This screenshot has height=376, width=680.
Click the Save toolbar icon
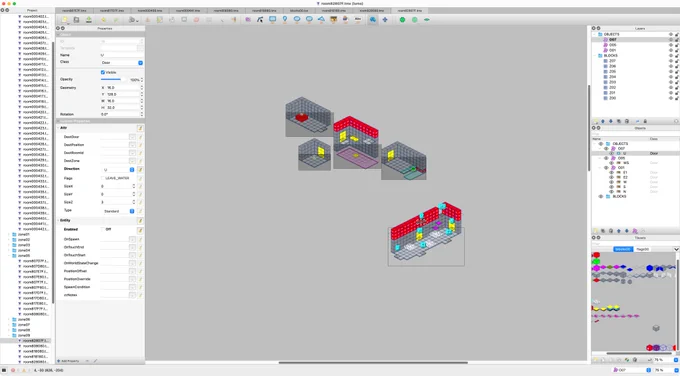(x=76, y=20)
